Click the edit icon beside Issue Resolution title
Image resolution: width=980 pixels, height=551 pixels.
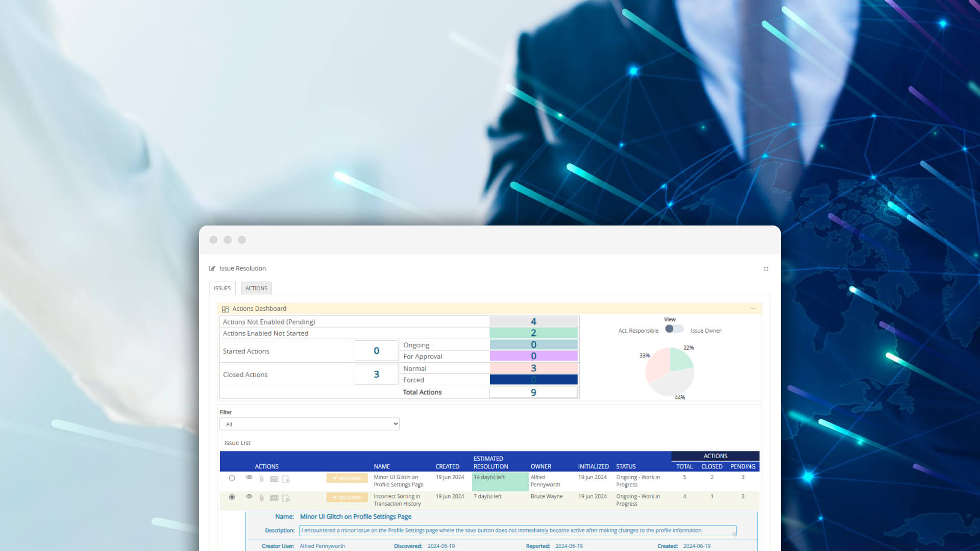point(212,268)
